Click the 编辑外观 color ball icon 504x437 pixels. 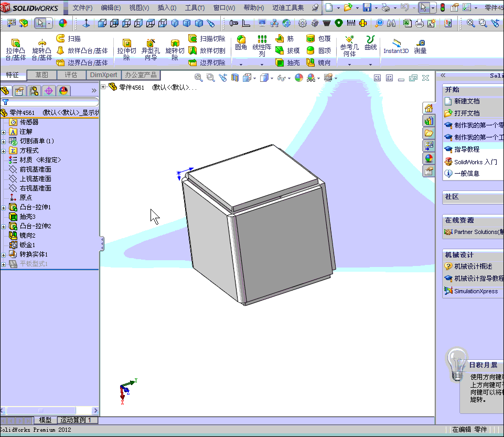[298, 77]
